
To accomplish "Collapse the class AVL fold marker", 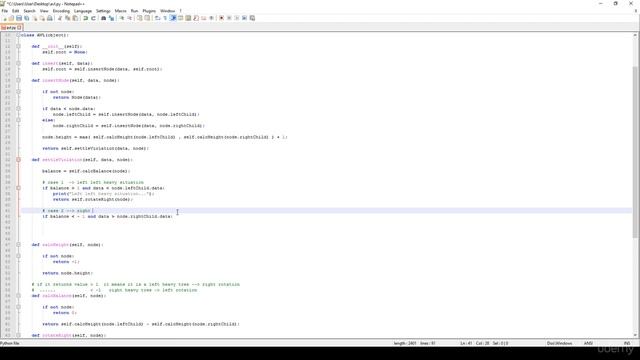I will pos(18,35).
